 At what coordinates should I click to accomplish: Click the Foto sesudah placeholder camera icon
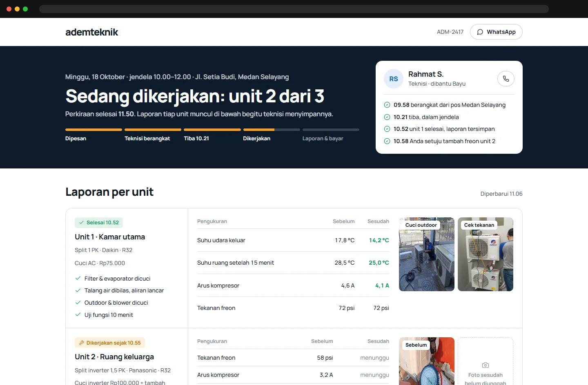[486, 365]
